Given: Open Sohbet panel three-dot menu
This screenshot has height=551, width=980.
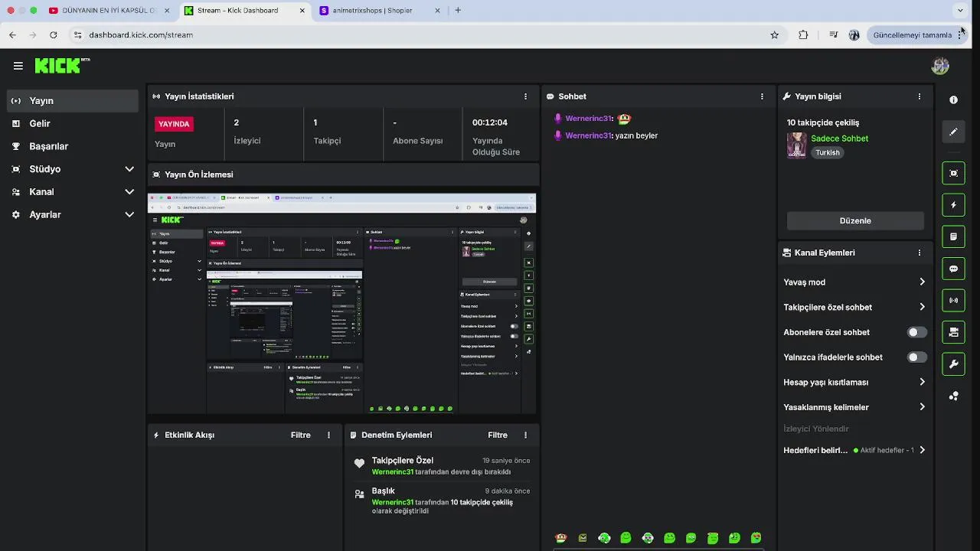Looking at the screenshot, I should pyautogui.click(x=762, y=96).
